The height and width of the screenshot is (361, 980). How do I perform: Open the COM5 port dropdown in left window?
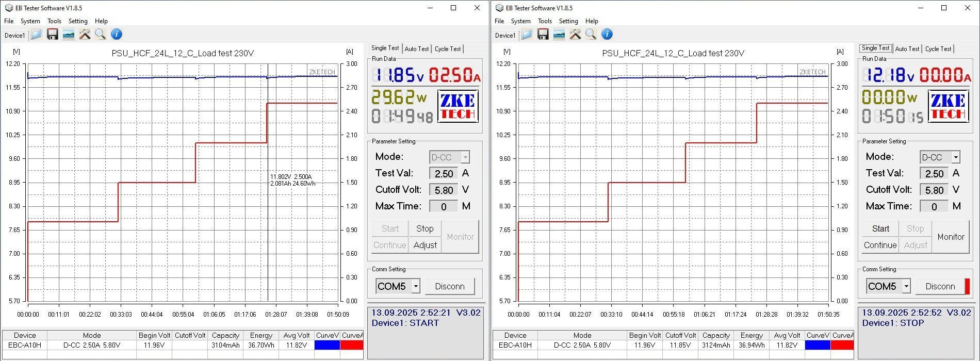[416, 286]
